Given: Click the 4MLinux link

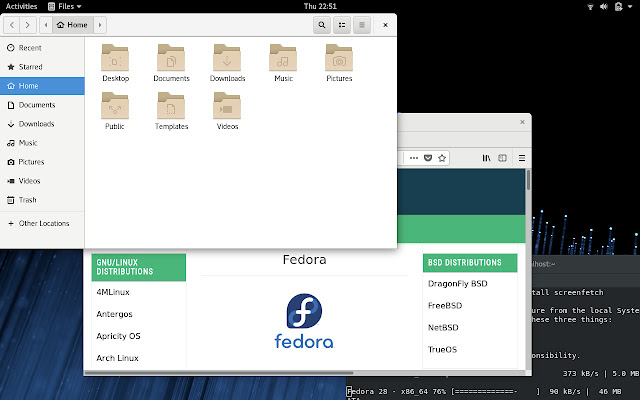Looking at the screenshot, I should (113, 292).
